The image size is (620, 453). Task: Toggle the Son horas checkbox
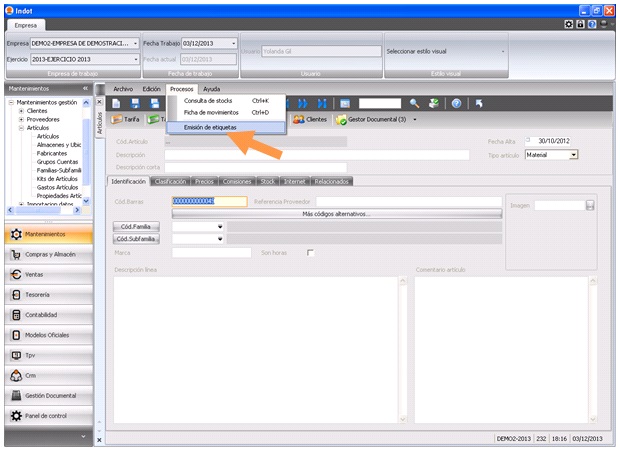310,253
